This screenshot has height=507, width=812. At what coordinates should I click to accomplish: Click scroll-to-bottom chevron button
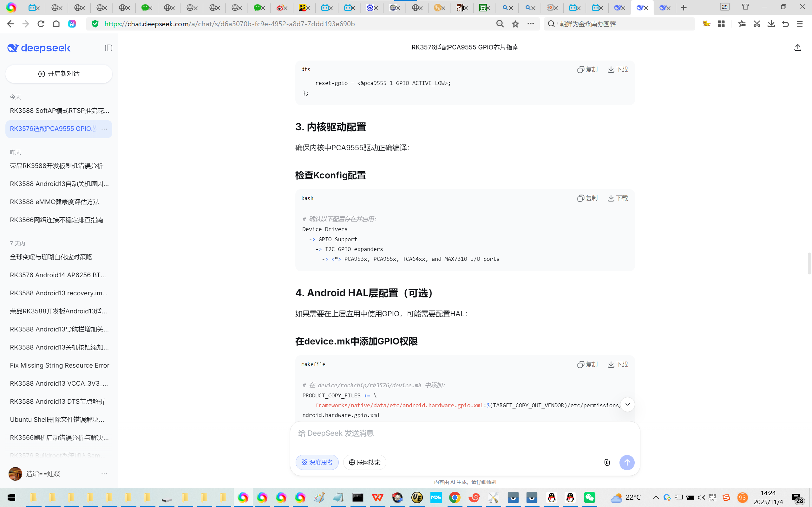(x=627, y=404)
